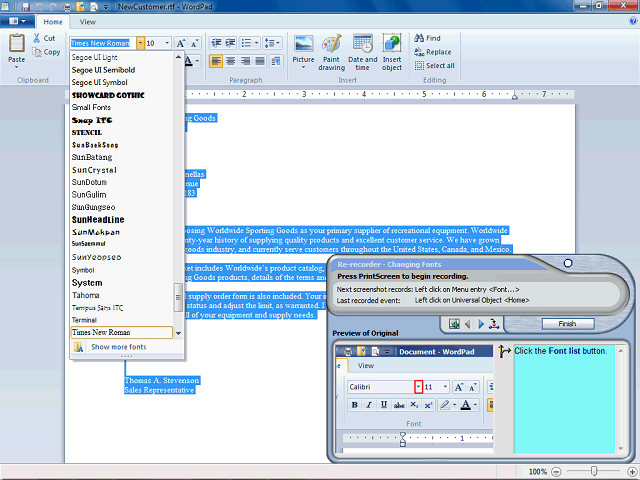
Task: Click the Paste clipboard icon
Action: pyautogui.click(x=17, y=42)
